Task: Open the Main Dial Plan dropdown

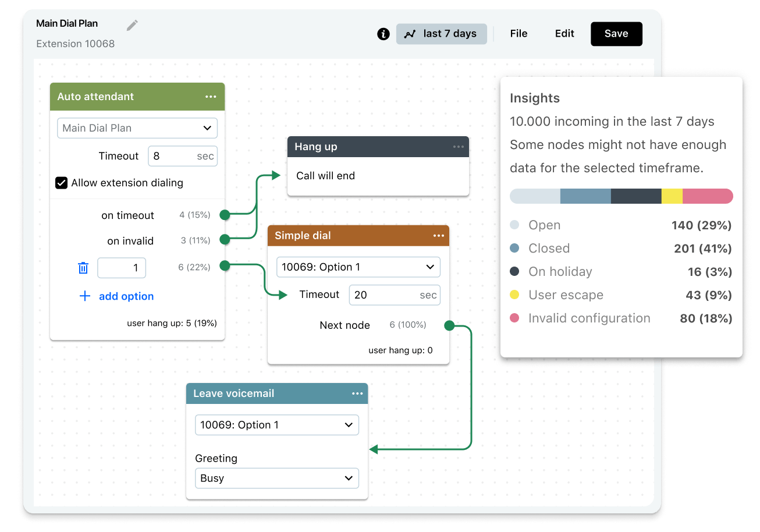Action: point(137,128)
